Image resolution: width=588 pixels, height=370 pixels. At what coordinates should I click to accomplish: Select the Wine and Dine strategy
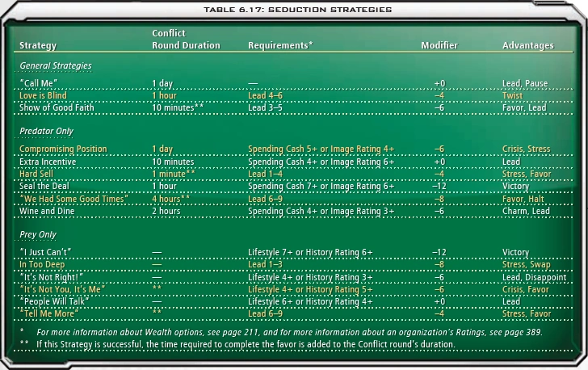click(47, 211)
